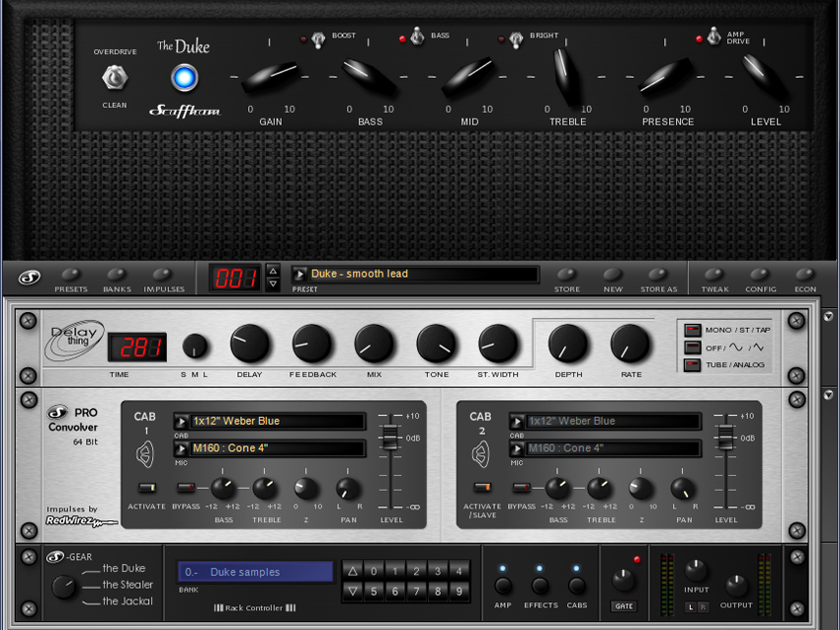Toggle Cab 1 Activate switch
The width and height of the screenshot is (840, 630).
pyautogui.click(x=147, y=488)
